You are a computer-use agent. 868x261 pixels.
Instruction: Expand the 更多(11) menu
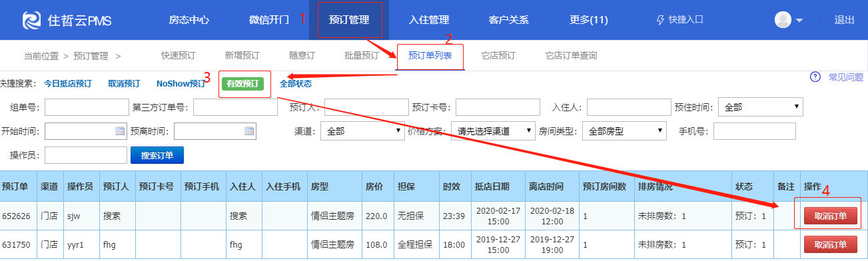click(589, 20)
